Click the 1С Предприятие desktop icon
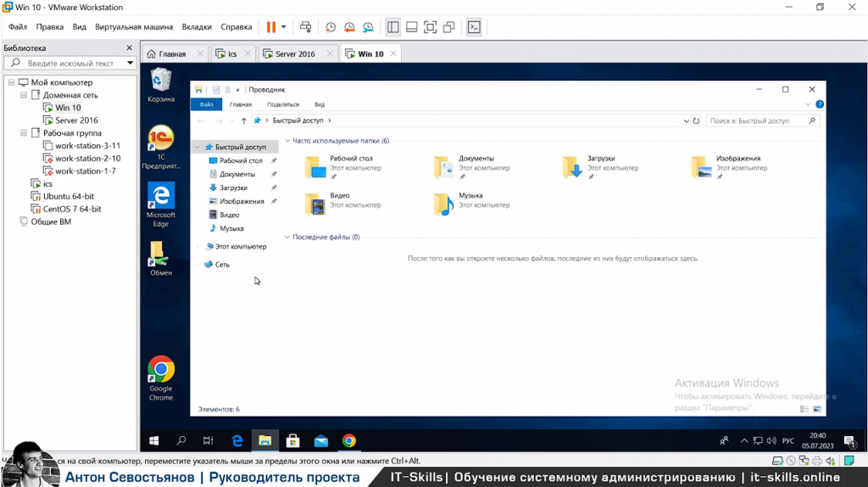The height and width of the screenshot is (487, 868). (x=161, y=147)
